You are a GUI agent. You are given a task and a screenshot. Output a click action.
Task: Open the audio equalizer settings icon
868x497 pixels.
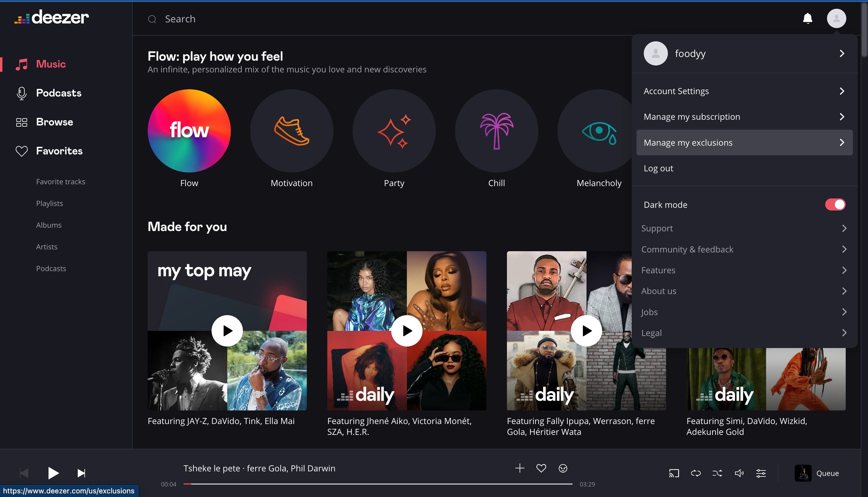761,473
